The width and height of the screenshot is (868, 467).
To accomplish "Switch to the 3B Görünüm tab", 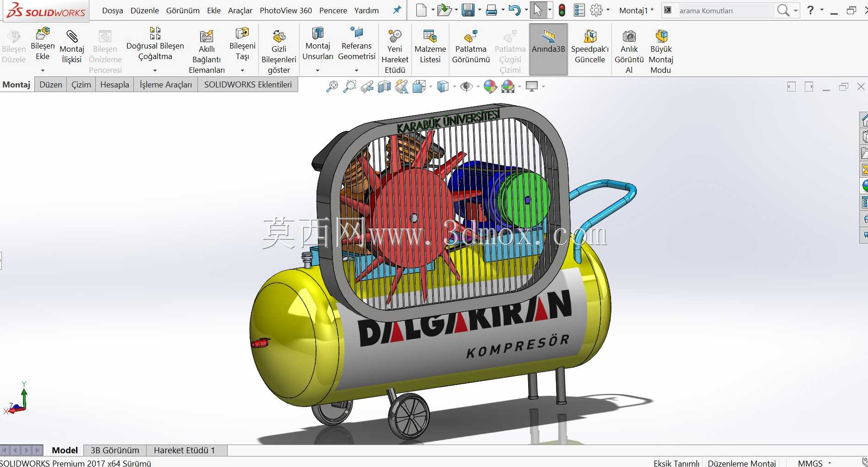I will click(115, 451).
